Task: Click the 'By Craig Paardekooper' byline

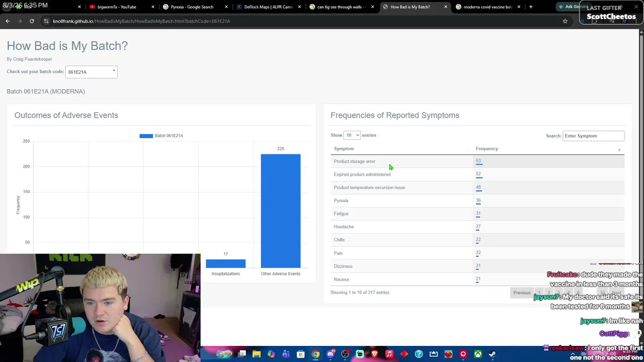Action: [x=29, y=59]
